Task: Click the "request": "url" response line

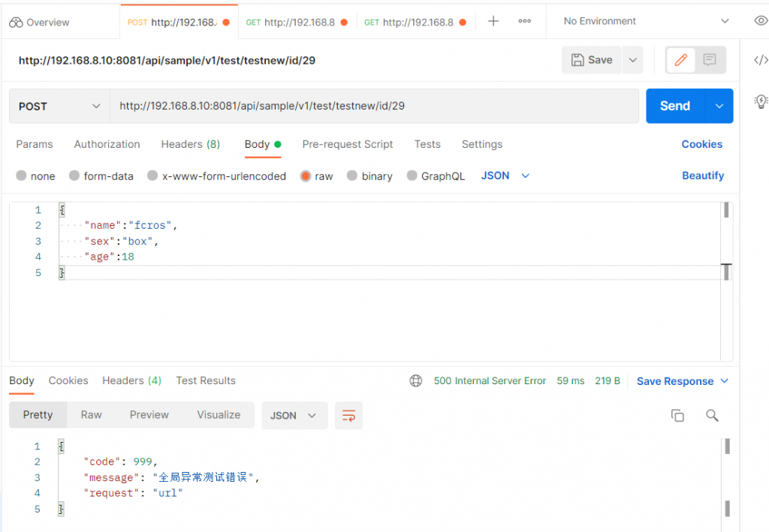Action: [133, 493]
